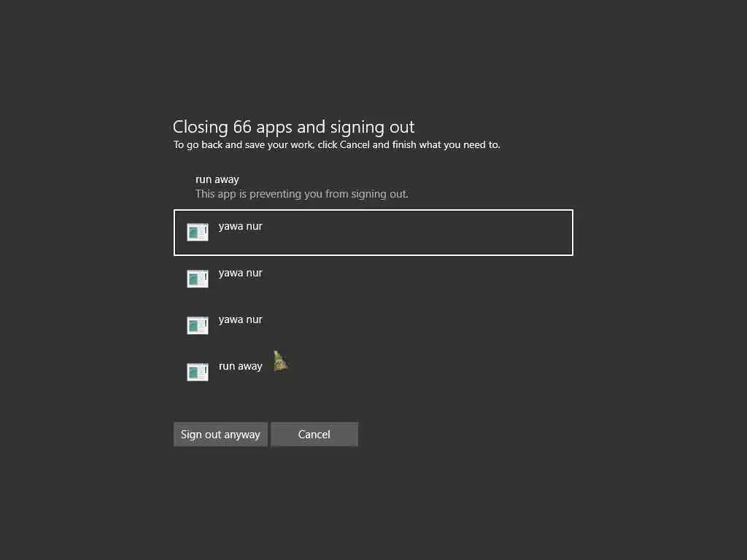Click the 'Closing 66 apps and signing out' title

pyautogui.click(x=293, y=127)
